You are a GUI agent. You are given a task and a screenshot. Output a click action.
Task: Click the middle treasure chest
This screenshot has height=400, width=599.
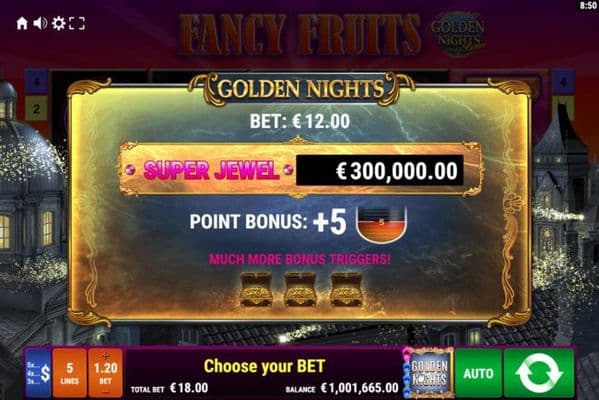(x=300, y=289)
